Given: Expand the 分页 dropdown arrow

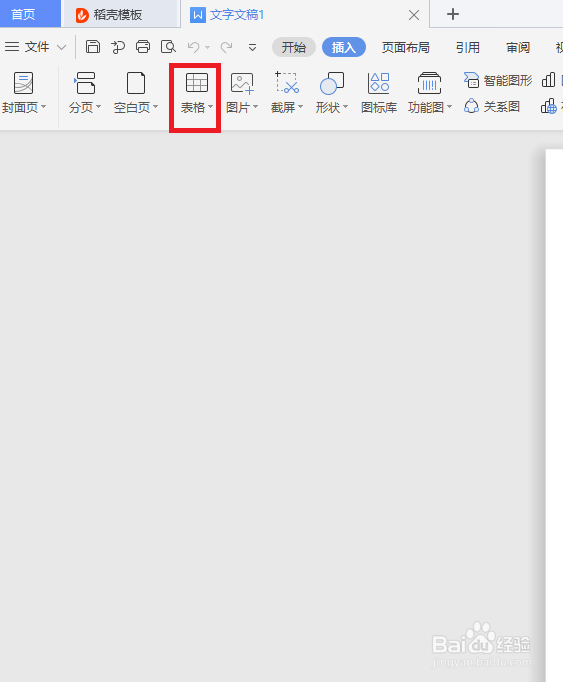Looking at the screenshot, I should coord(98,107).
